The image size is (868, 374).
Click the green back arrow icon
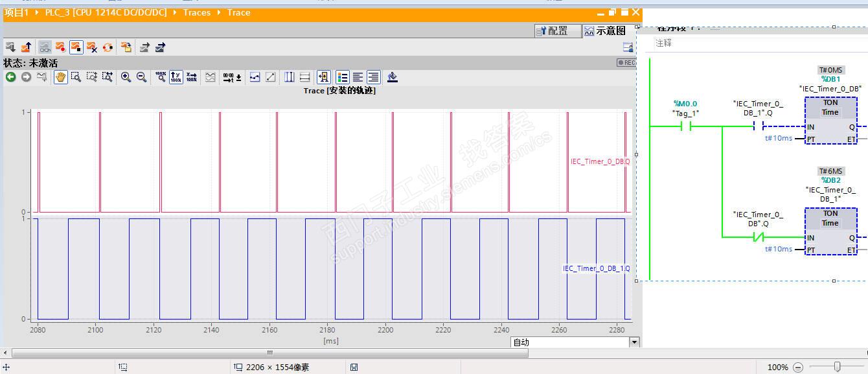click(10, 76)
